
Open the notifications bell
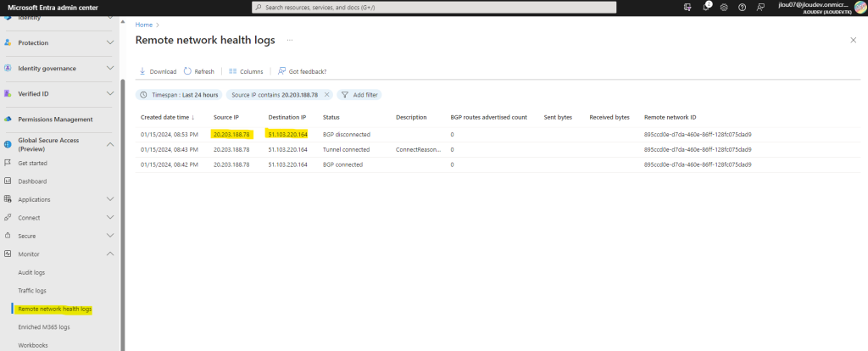[706, 7]
